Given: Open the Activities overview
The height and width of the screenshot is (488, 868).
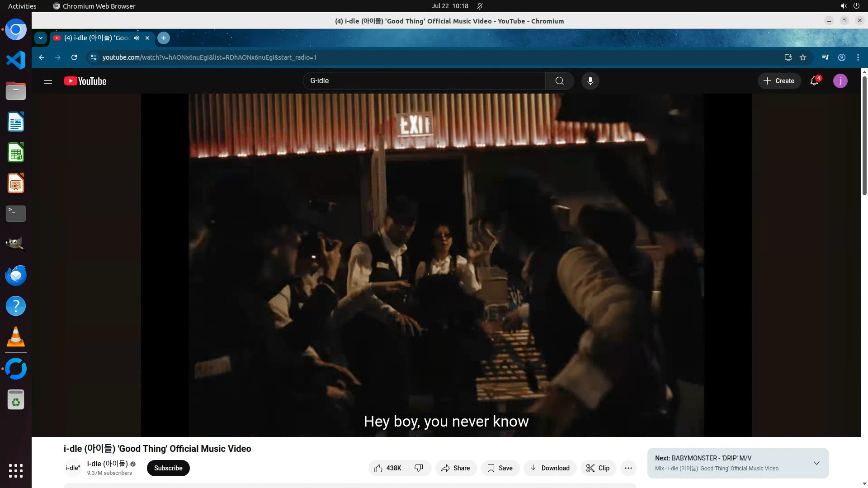Looking at the screenshot, I should pos(22,6).
